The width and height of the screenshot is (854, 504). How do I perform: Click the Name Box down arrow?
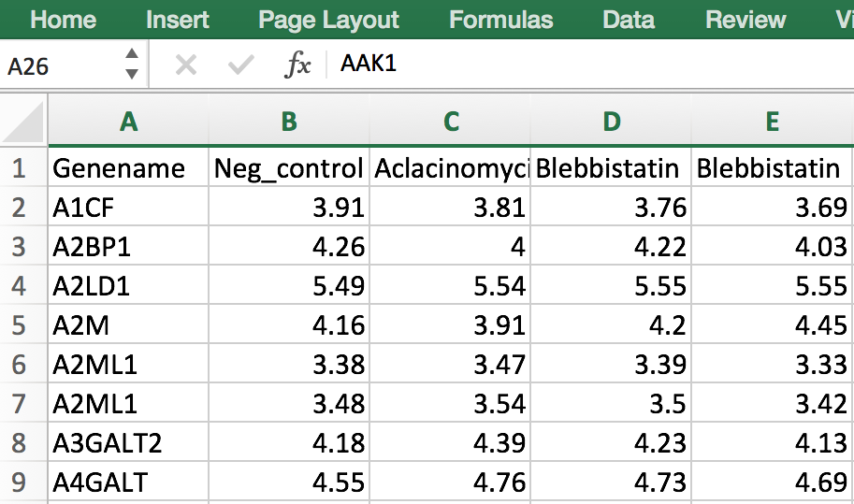click(x=132, y=75)
